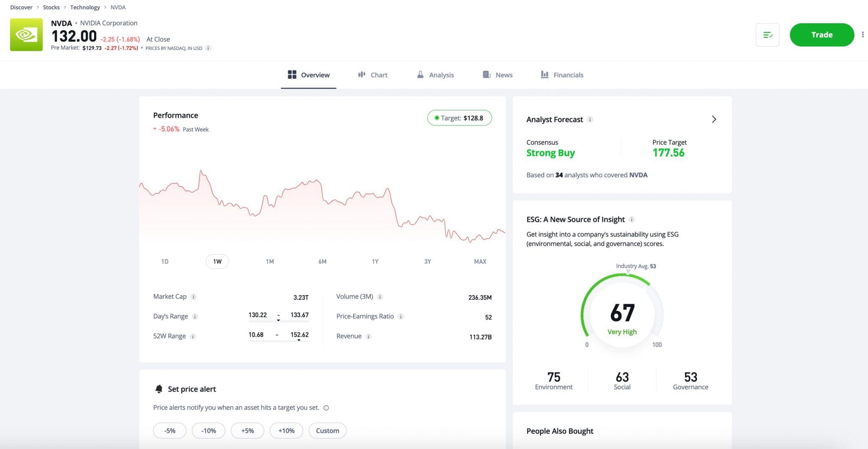Expand Analyst Forecast with the chevron arrow
Screen dimensions: 868x449
pos(714,119)
